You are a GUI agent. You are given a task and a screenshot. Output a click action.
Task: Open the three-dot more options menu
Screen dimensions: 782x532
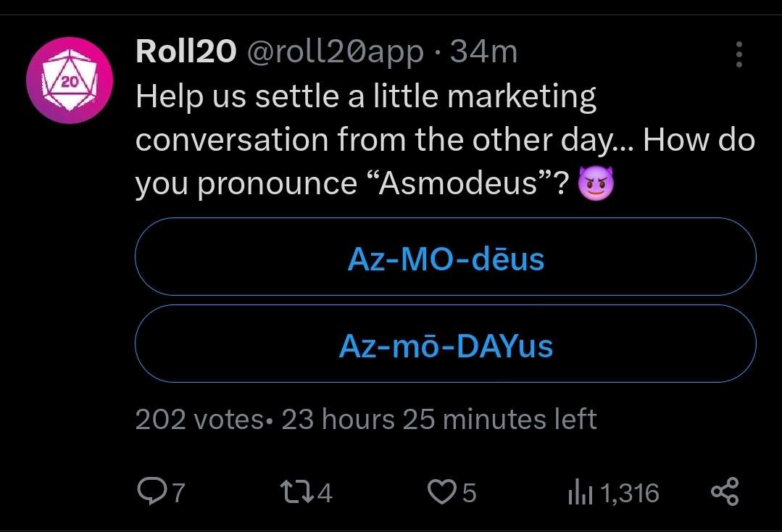(x=739, y=54)
